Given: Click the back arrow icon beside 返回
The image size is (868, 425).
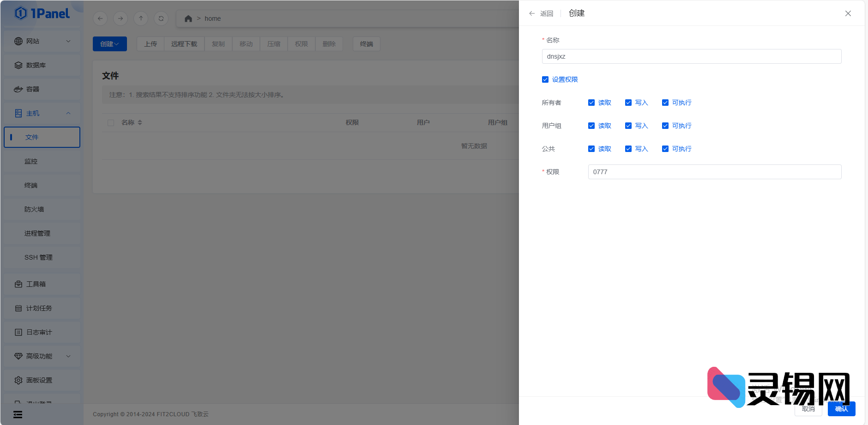Looking at the screenshot, I should tap(532, 13).
